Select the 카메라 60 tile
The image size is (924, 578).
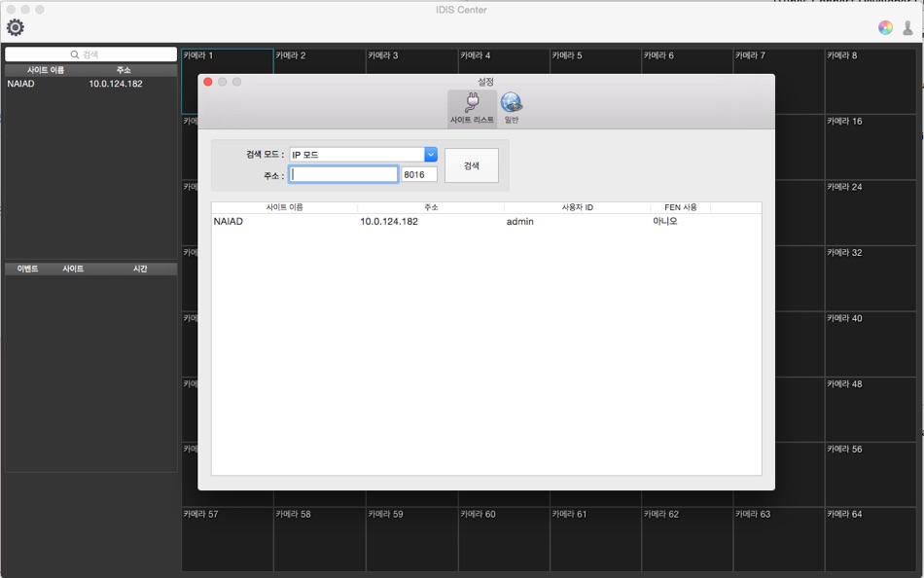coord(503,540)
